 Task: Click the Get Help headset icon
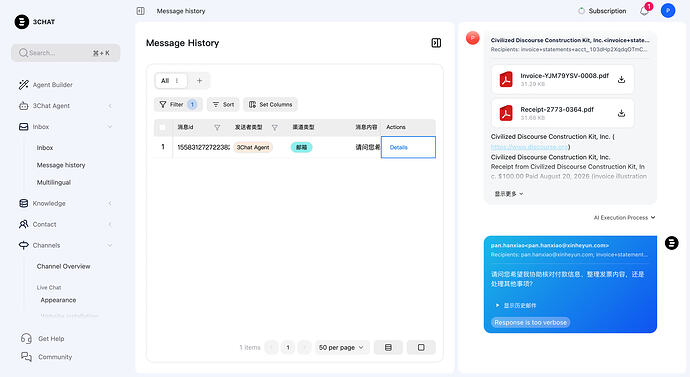pyautogui.click(x=26, y=338)
